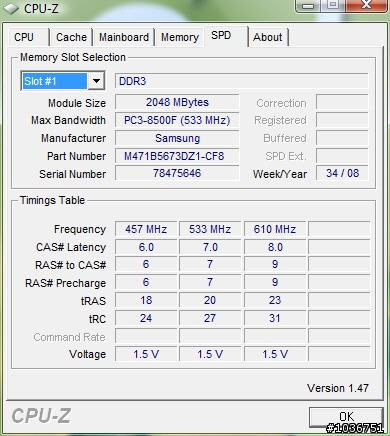Viewport: 390px width, 436px height.
Task: Click the Buffered empty field
Action: (x=342, y=138)
